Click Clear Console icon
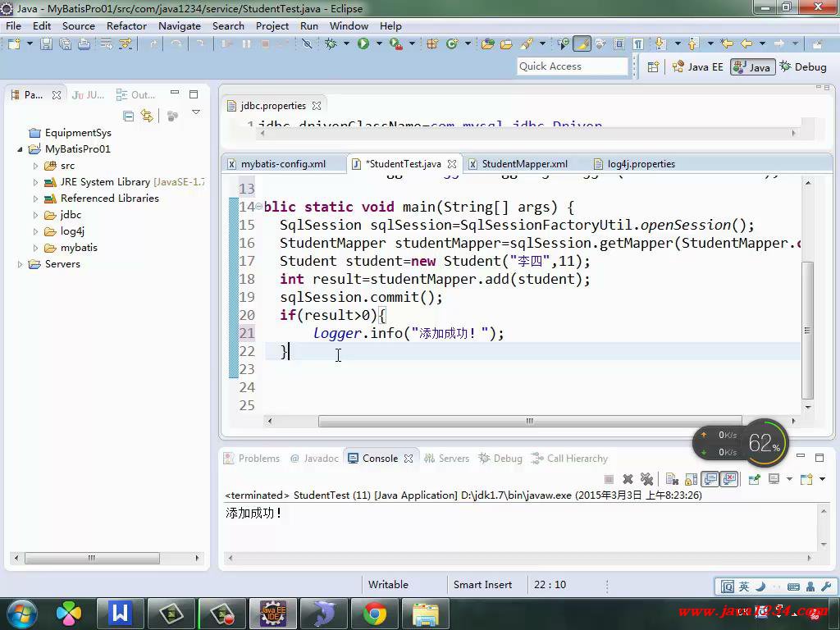This screenshot has width=840, height=630. (x=672, y=479)
